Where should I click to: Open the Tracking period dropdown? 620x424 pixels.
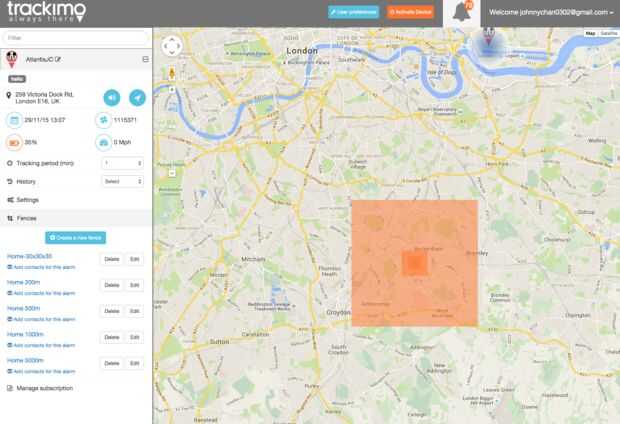pos(123,163)
